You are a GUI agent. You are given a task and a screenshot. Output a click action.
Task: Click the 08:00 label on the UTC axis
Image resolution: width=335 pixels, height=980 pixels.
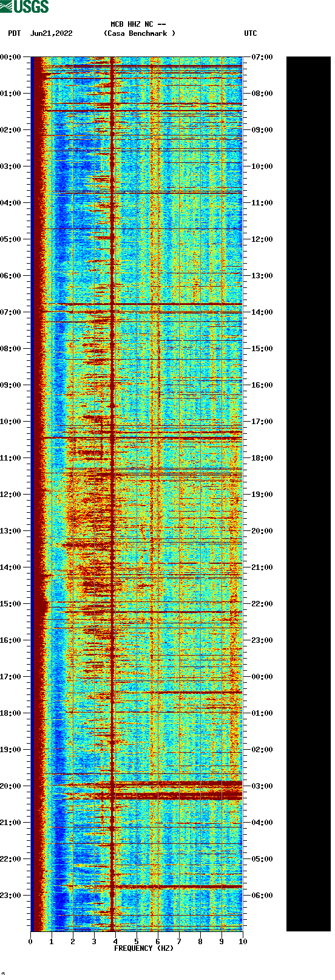pyautogui.click(x=262, y=94)
